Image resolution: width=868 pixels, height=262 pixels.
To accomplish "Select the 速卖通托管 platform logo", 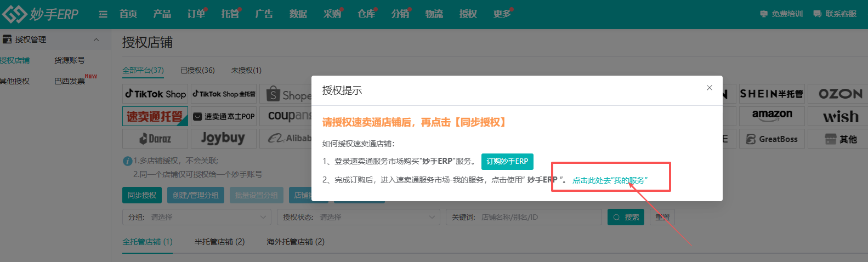I will [x=155, y=116].
